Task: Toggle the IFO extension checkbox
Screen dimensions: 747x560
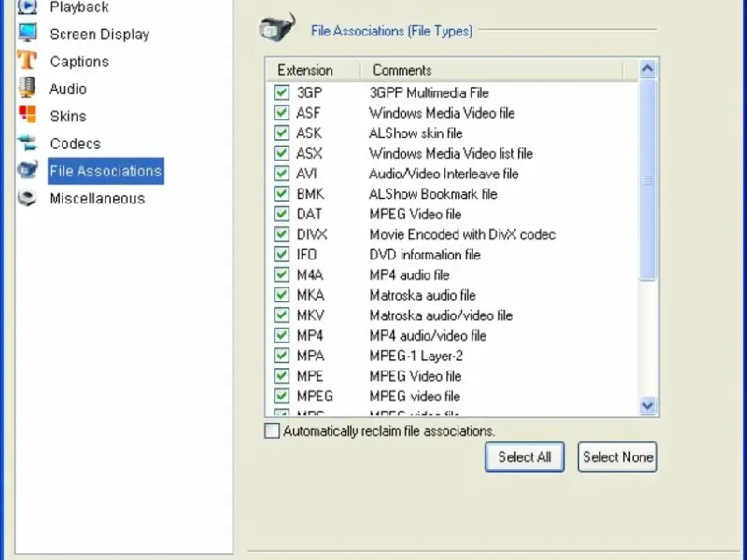Action: click(x=282, y=254)
